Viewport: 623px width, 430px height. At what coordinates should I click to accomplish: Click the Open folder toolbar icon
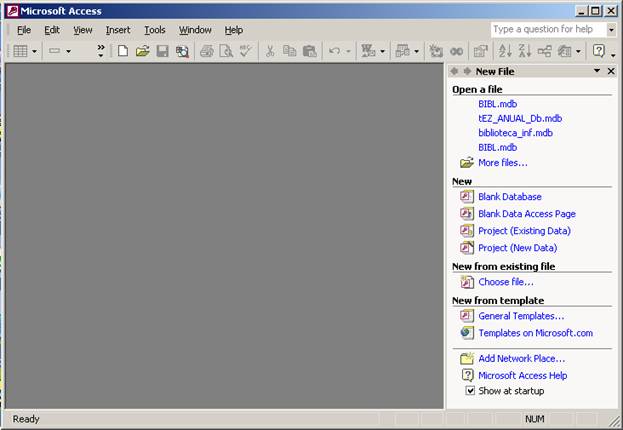(142, 51)
